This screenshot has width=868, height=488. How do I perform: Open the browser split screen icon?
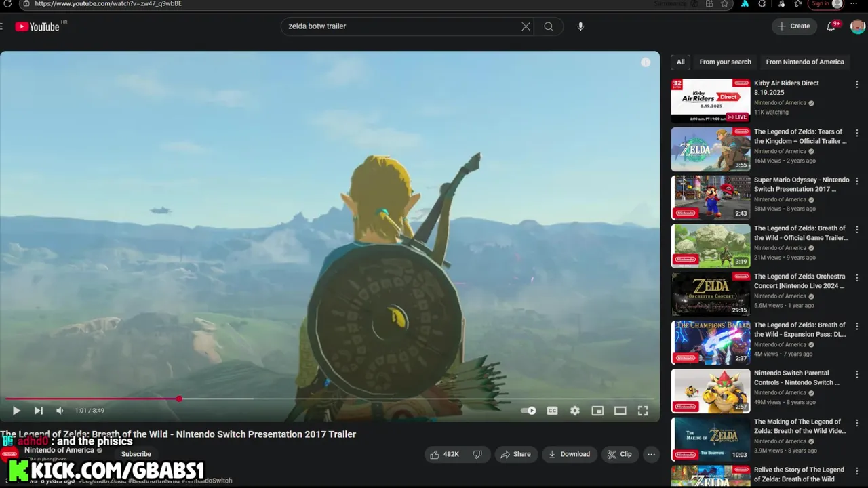709,3
